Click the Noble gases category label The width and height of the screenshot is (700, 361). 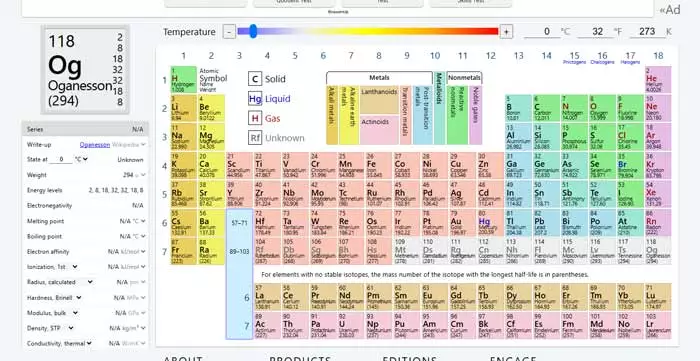pyautogui.click(x=476, y=115)
